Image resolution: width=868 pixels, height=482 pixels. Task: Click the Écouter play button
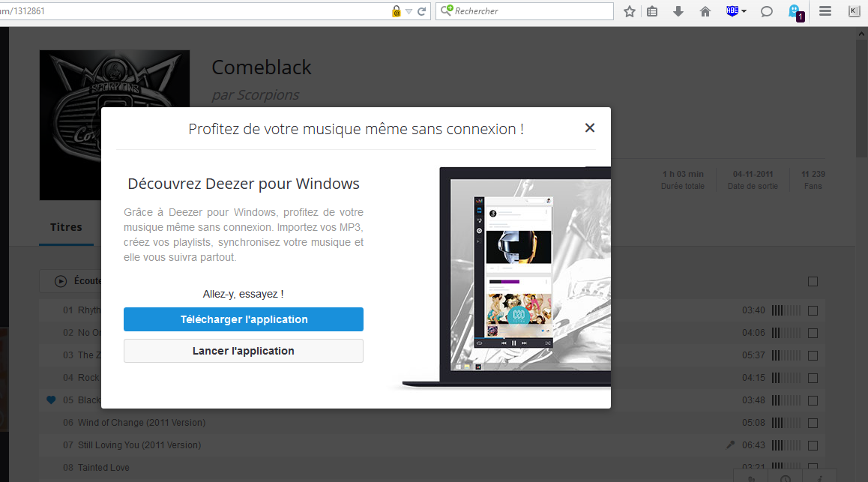tap(60, 280)
